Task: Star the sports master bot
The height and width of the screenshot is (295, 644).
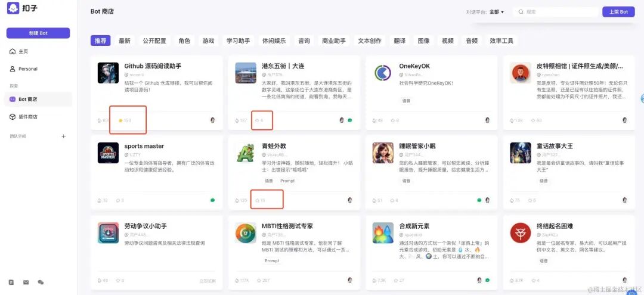Action: (118, 201)
